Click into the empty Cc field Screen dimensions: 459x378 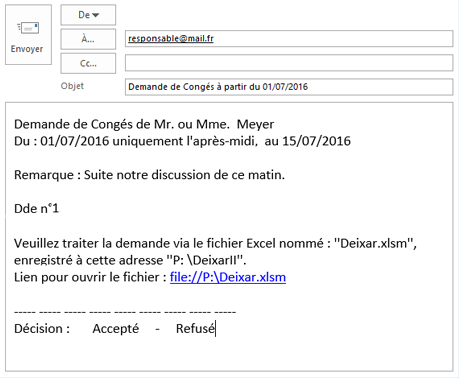pyautogui.click(x=289, y=63)
